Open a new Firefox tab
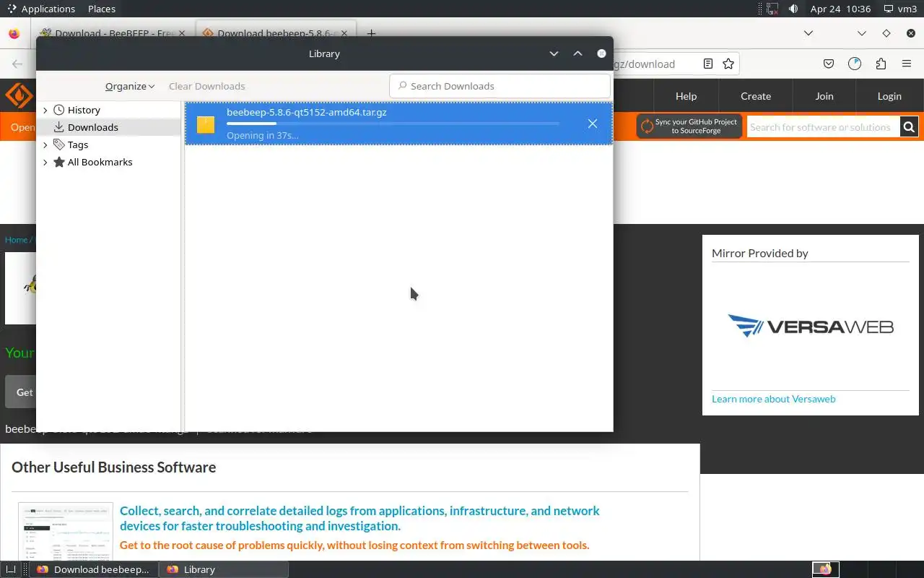This screenshot has width=924, height=578. click(371, 33)
